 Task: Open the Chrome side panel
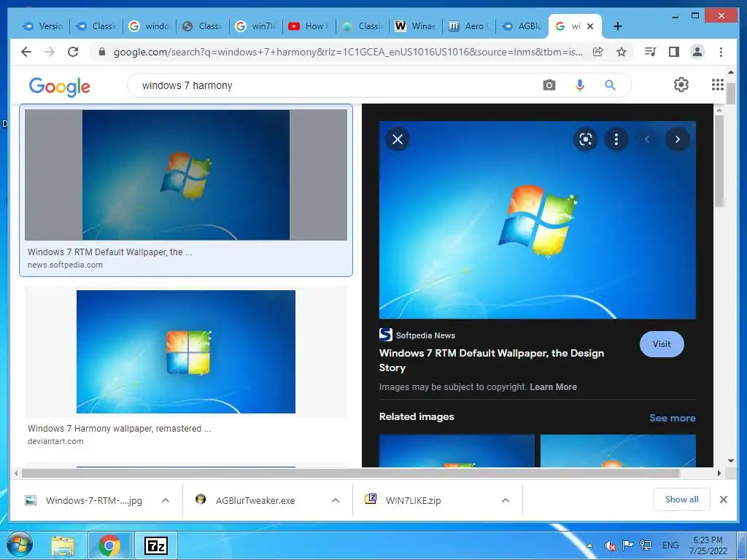673,52
